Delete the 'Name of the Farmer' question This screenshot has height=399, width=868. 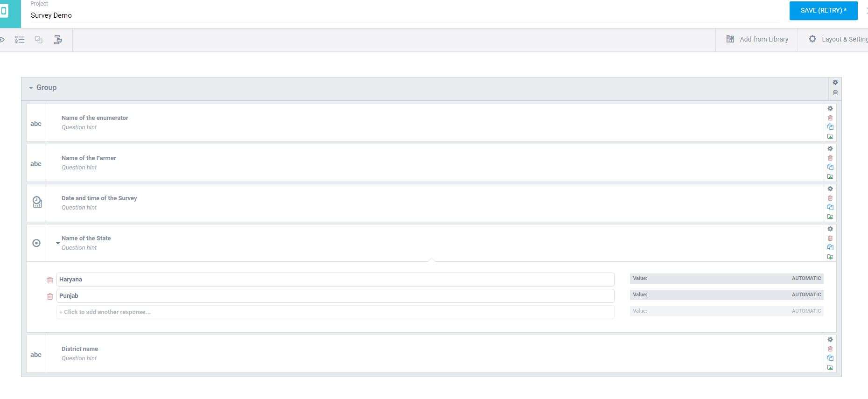click(830, 158)
